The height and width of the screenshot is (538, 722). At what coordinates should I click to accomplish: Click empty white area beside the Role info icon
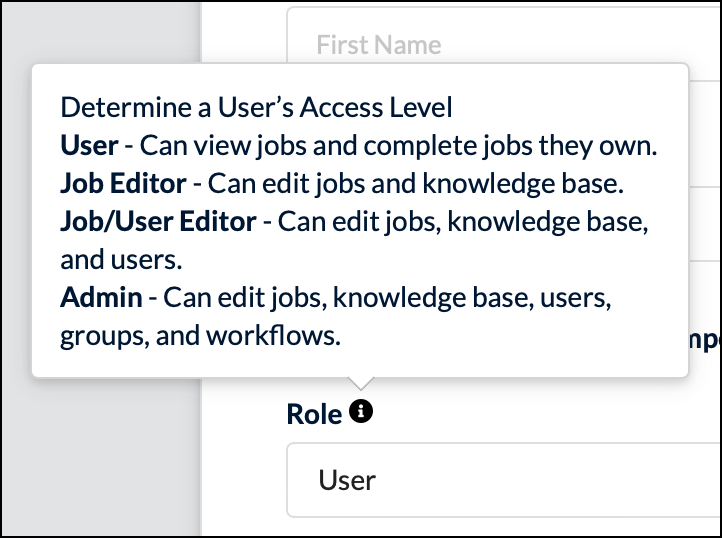click(507, 412)
